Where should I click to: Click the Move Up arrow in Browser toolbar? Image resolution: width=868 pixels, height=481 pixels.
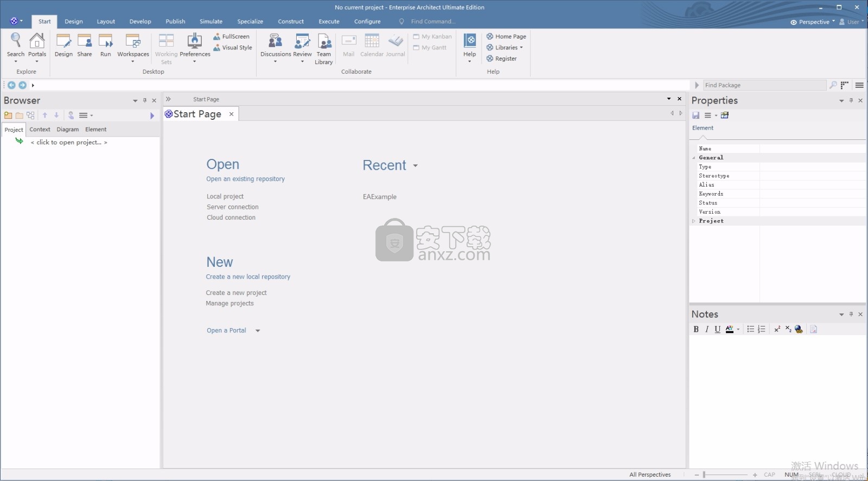pyautogui.click(x=45, y=116)
